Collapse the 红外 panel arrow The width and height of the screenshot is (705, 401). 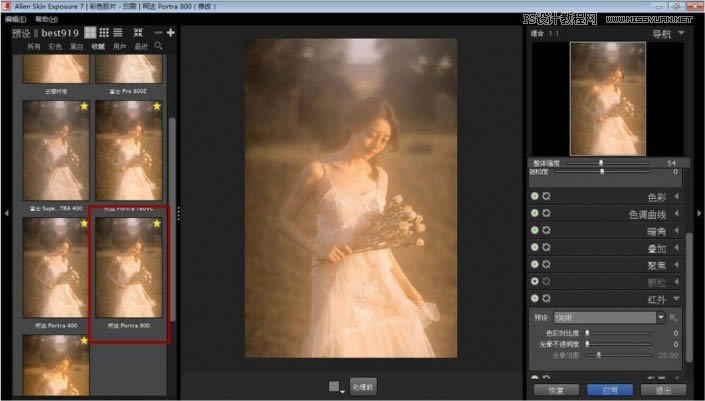click(x=677, y=299)
